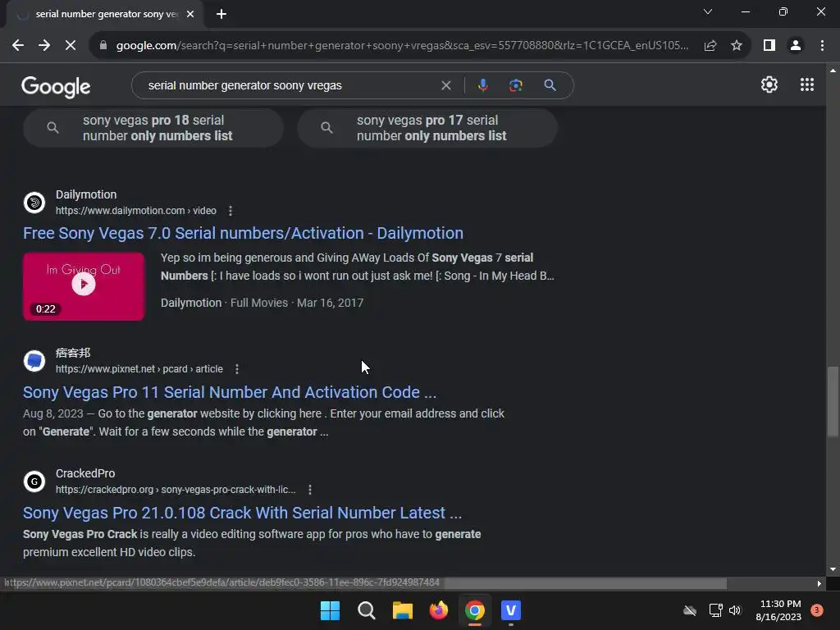Go forward with the forward arrow

coord(44,46)
